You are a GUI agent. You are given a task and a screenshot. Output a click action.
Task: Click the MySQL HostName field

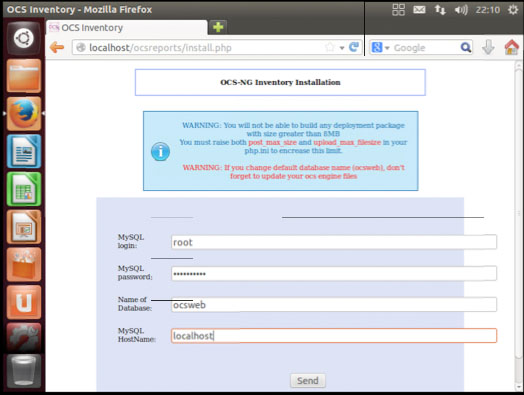[334, 336]
